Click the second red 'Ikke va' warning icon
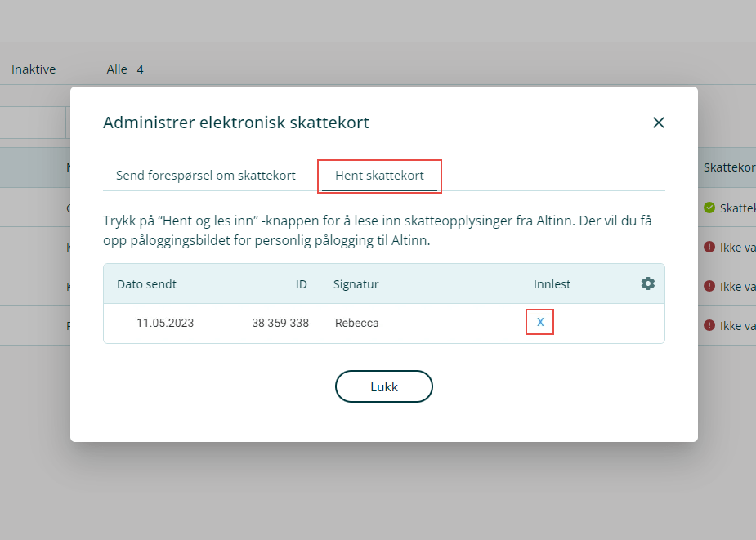This screenshot has height=540, width=756. point(709,286)
